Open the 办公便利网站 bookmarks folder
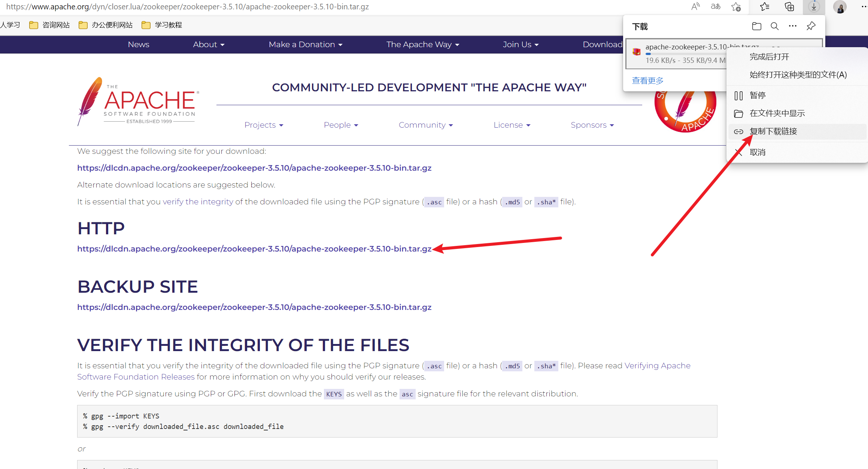 coord(106,25)
